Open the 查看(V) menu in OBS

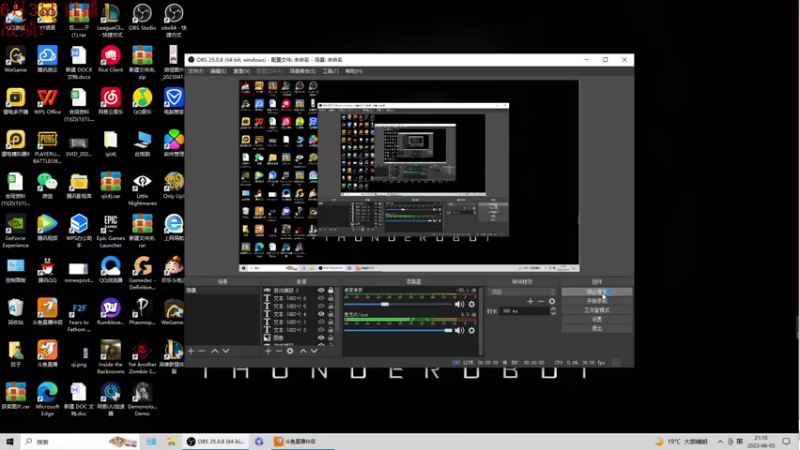click(242, 71)
